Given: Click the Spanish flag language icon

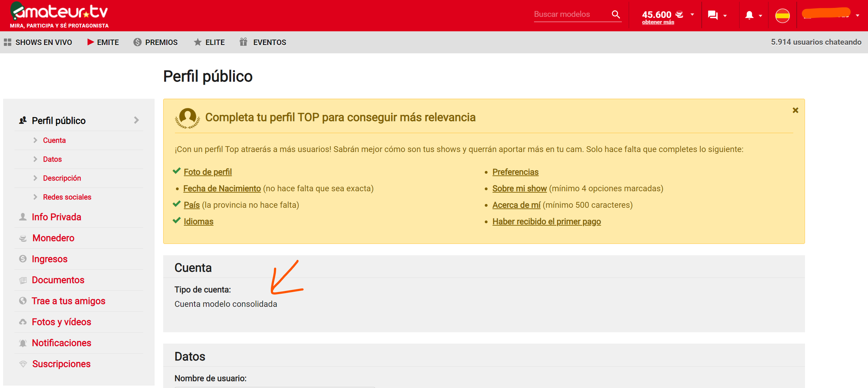Looking at the screenshot, I should click(x=782, y=15).
